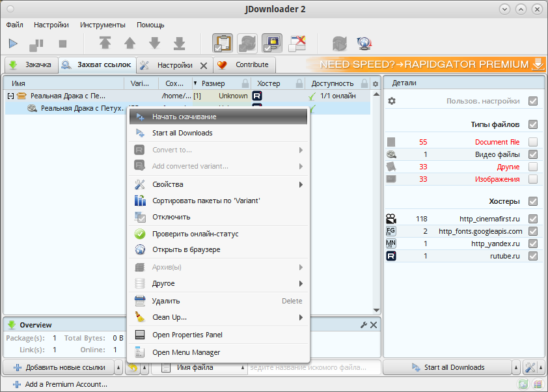Uncheck the http_fonts.googleapis.com hoster

[x=533, y=231]
